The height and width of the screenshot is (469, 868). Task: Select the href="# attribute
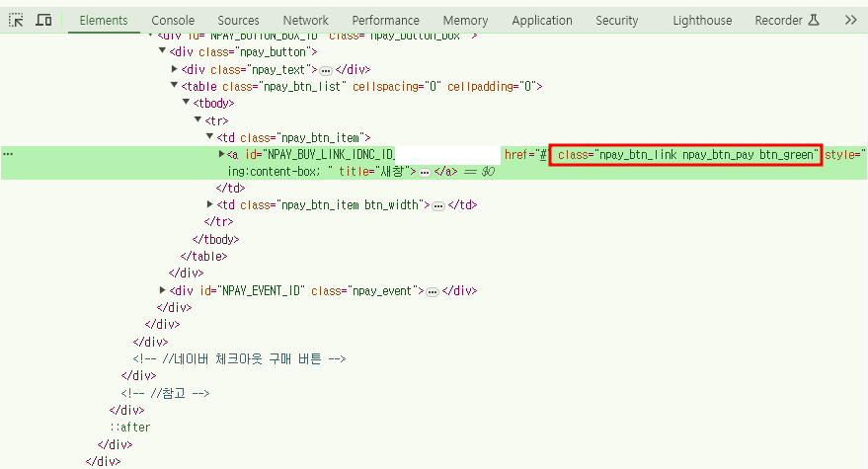(x=525, y=155)
